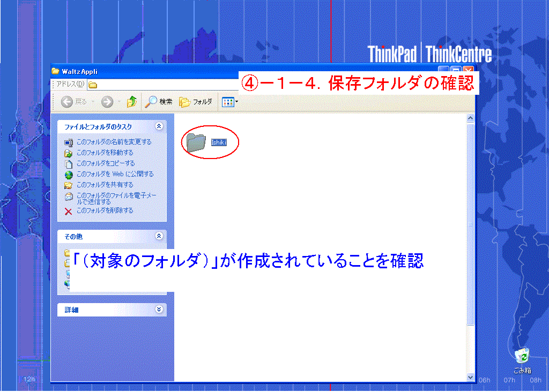Click the Waltz Appli window title bar

(161, 71)
